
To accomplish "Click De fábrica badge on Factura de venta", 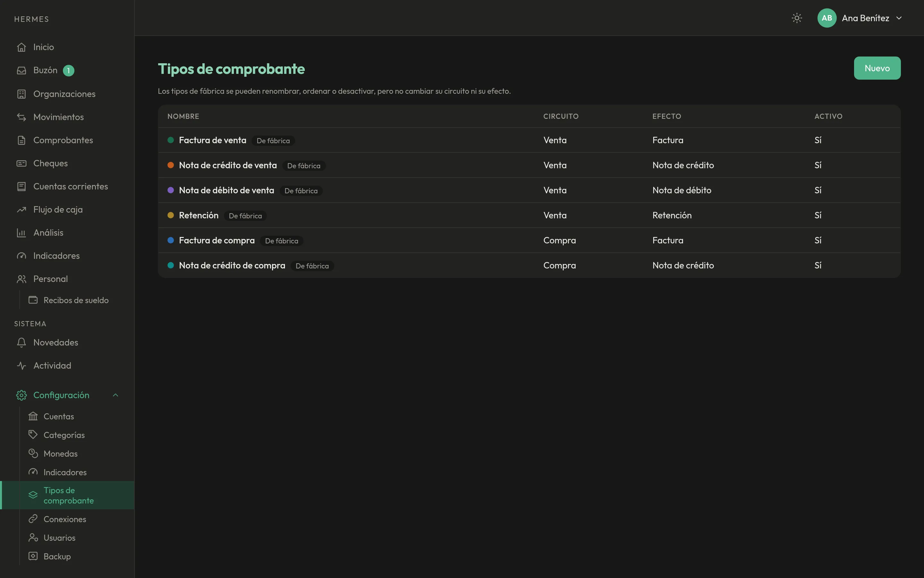I will 273,141.
